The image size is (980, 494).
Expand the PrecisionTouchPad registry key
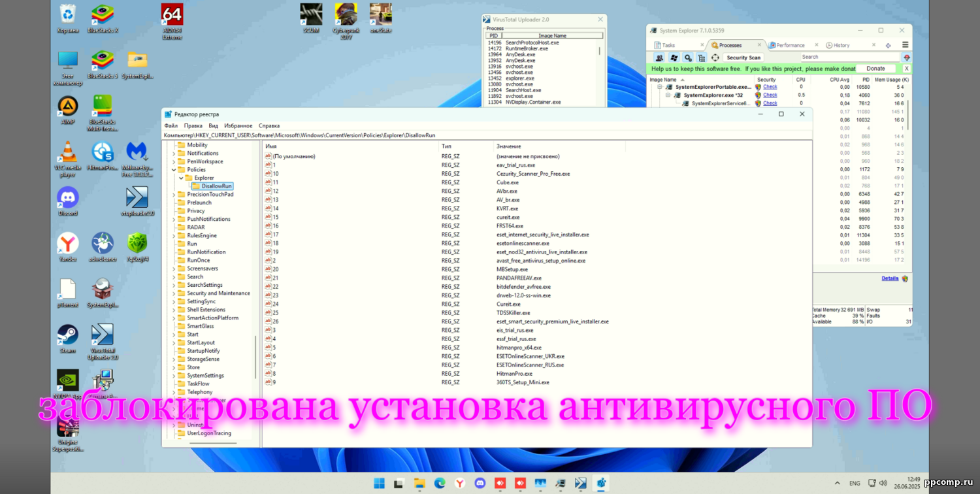click(174, 195)
